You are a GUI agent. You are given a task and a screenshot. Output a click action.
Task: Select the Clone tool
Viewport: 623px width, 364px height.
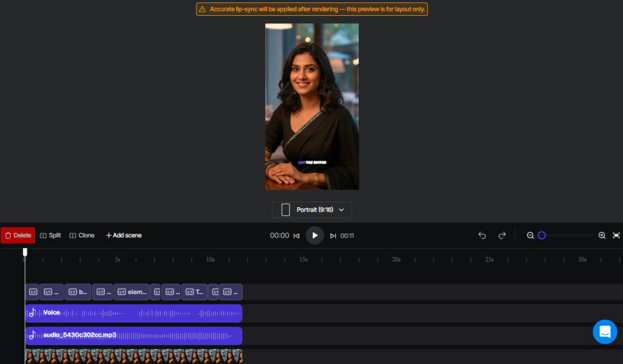tap(82, 235)
